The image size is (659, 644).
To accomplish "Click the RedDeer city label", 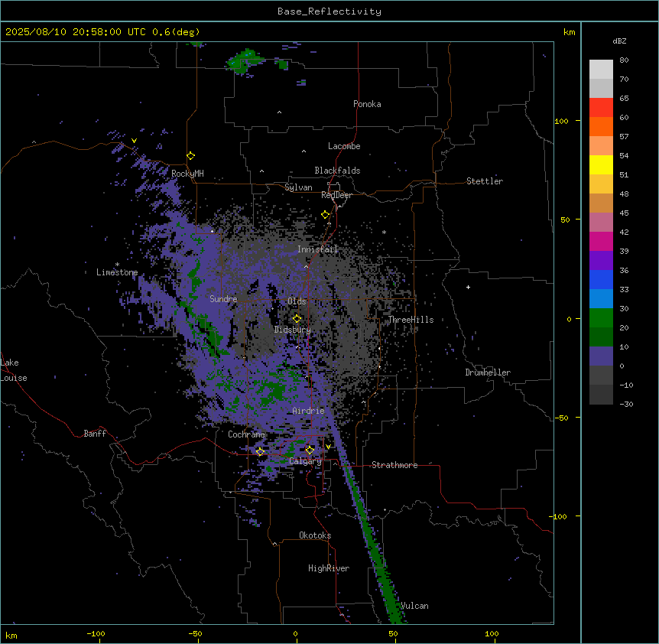I will (x=336, y=195).
